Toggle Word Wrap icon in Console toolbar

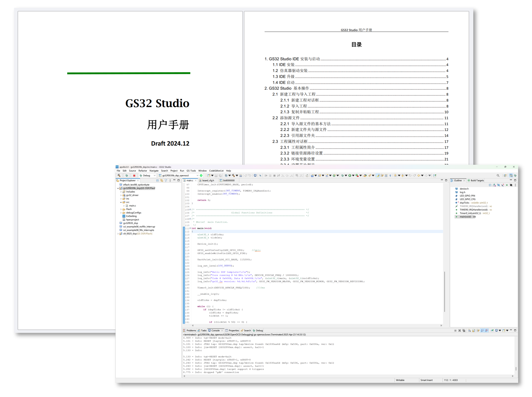tap(478, 330)
